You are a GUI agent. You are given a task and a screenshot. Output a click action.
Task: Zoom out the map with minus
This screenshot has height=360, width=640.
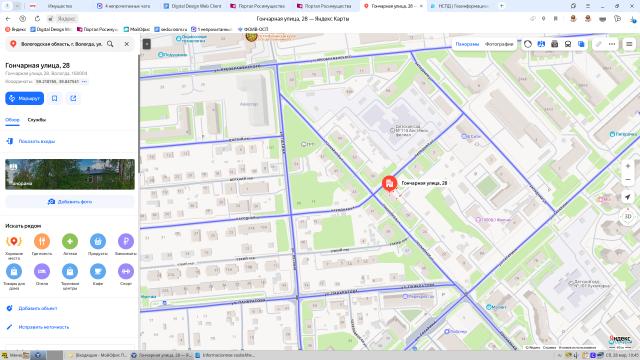[628, 180]
